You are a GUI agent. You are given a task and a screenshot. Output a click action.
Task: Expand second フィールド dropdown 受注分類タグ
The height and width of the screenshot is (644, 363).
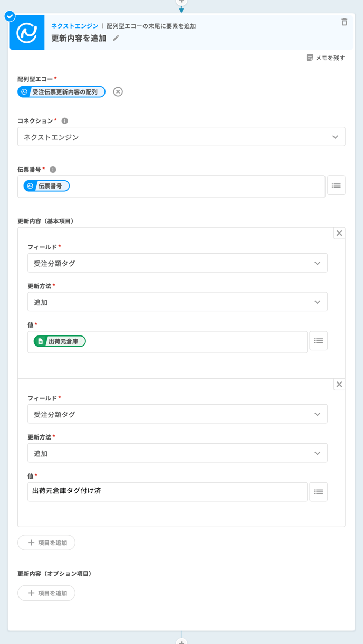(x=177, y=414)
